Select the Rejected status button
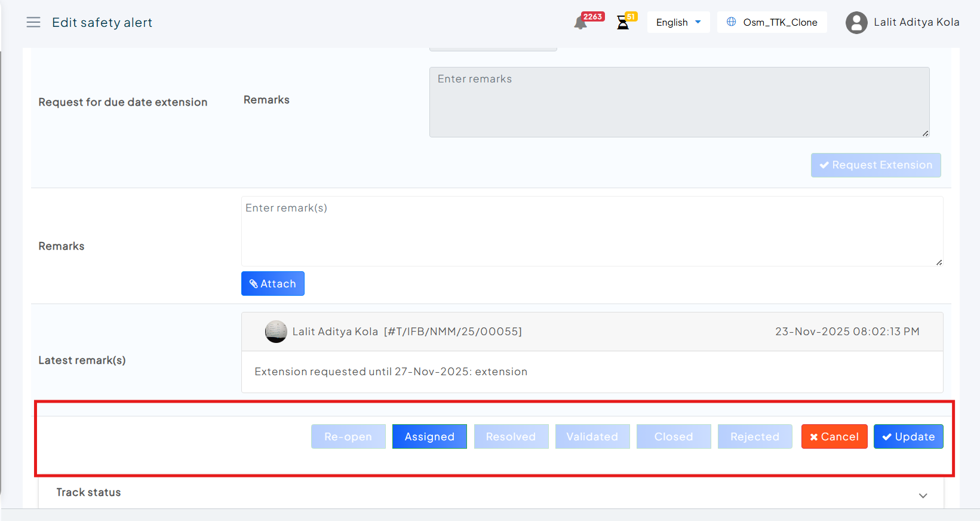Viewport: 980px width, 521px height. 754,437
